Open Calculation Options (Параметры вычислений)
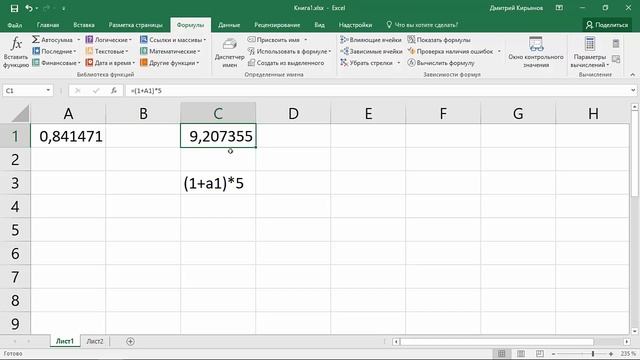640x360 pixels. [x=589, y=52]
